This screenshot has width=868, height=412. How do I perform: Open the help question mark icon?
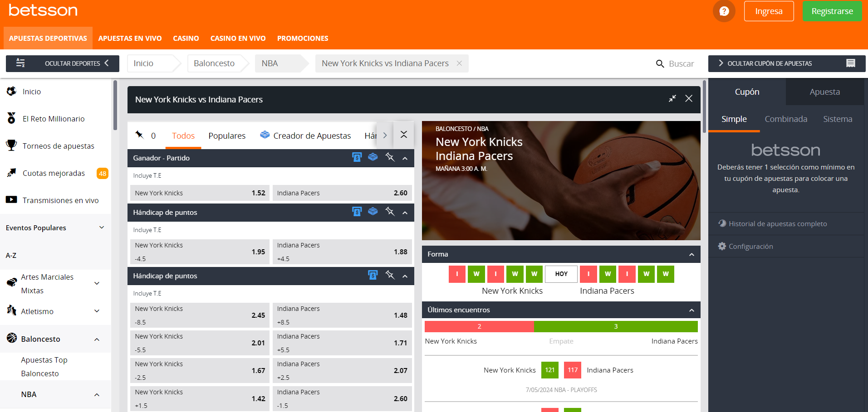[x=724, y=11]
